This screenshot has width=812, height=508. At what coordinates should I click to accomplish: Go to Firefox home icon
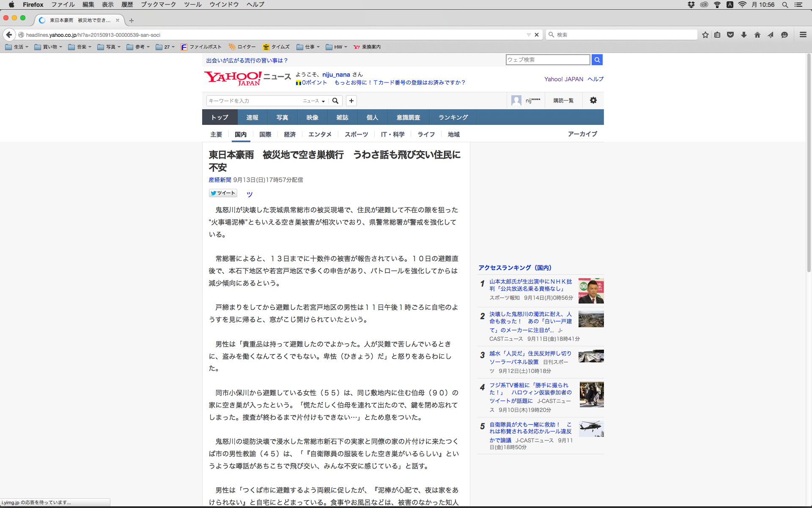(757, 35)
